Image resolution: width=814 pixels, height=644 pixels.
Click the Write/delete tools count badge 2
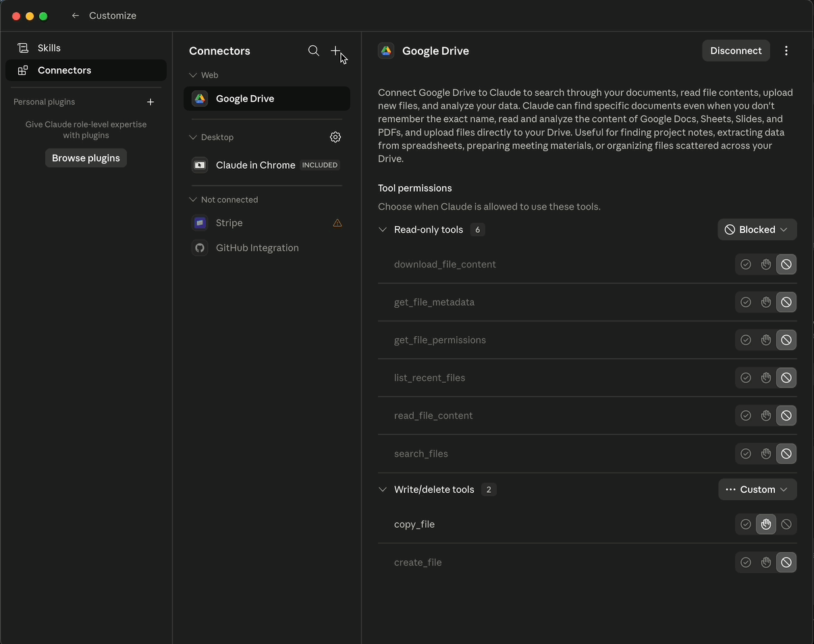coord(489,489)
